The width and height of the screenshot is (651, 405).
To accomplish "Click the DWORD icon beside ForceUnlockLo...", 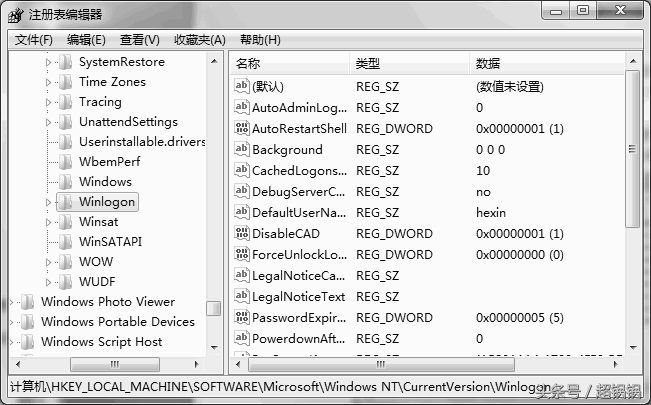I will (242, 253).
